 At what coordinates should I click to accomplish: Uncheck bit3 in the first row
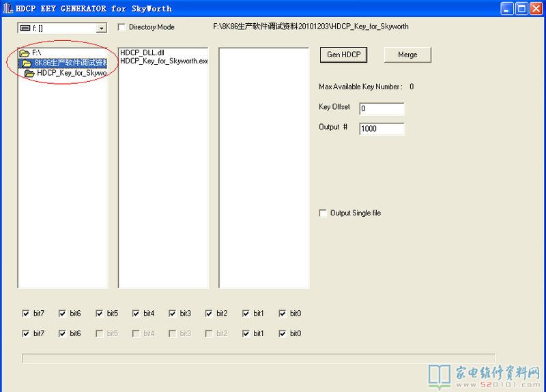tap(173, 314)
